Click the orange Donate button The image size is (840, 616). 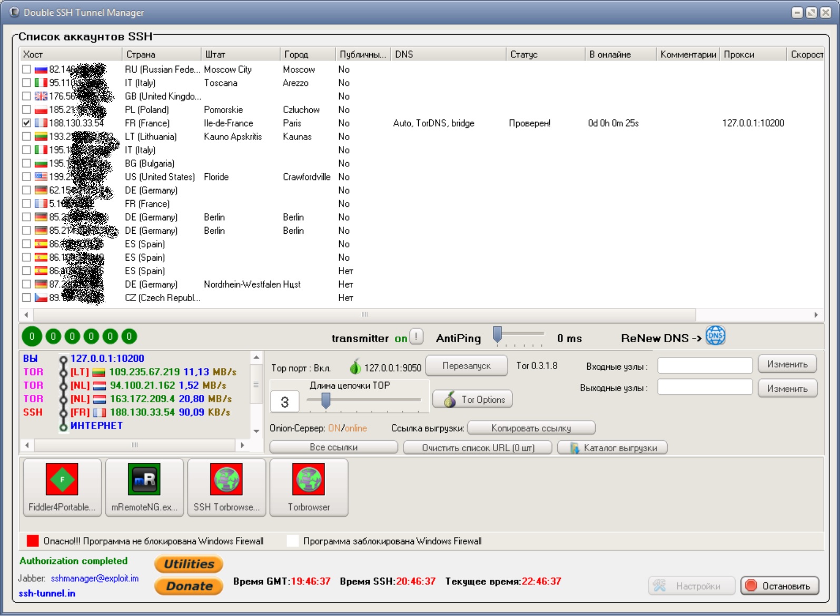[189, 586]
